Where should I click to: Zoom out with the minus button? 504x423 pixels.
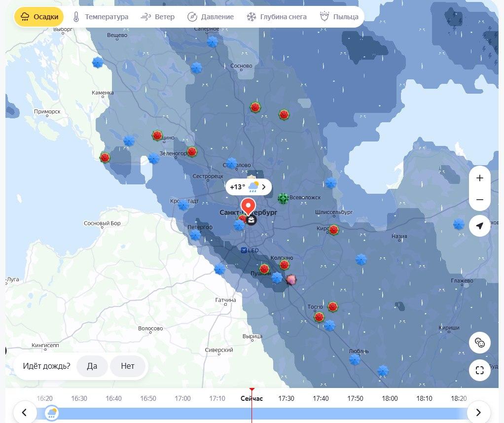pyautogui.click(x=479, y=200)
